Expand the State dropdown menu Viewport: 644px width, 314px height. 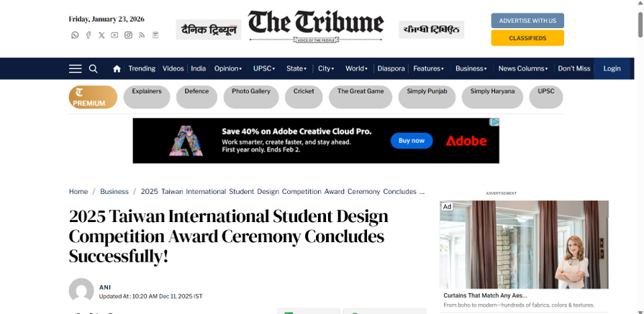296,69
